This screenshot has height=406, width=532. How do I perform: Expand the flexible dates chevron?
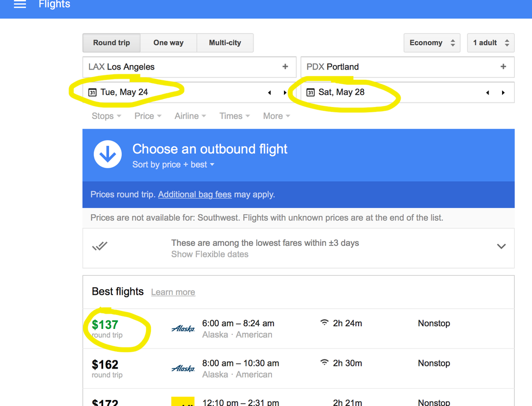(501, 246)
